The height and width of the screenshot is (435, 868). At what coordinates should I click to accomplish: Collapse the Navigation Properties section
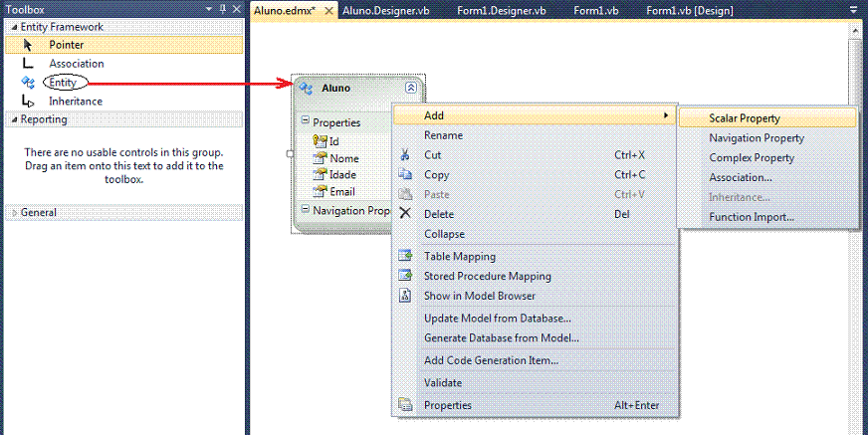tap(305, 209)
